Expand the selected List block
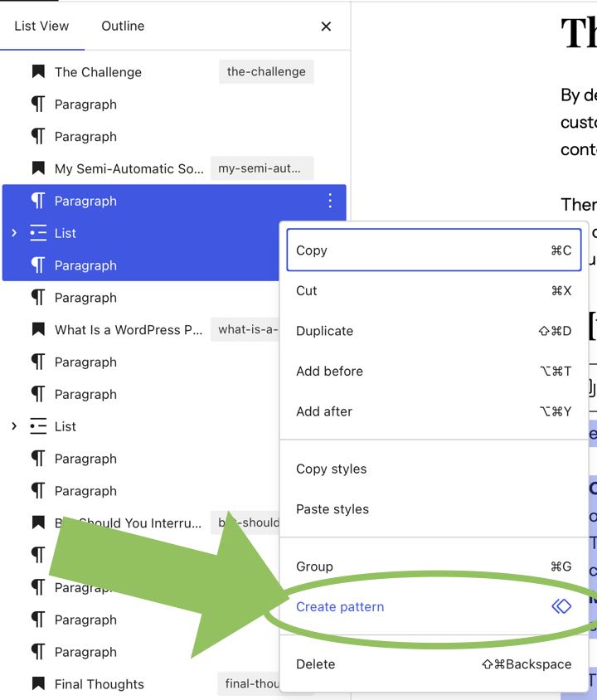The width and height of the screenshot is (597, 700). (x=14, y=233)
